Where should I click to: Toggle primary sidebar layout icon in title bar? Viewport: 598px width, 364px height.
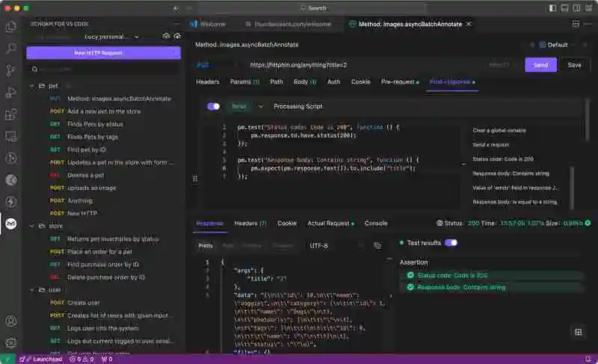pyautogui.click(x=552, y=8)
